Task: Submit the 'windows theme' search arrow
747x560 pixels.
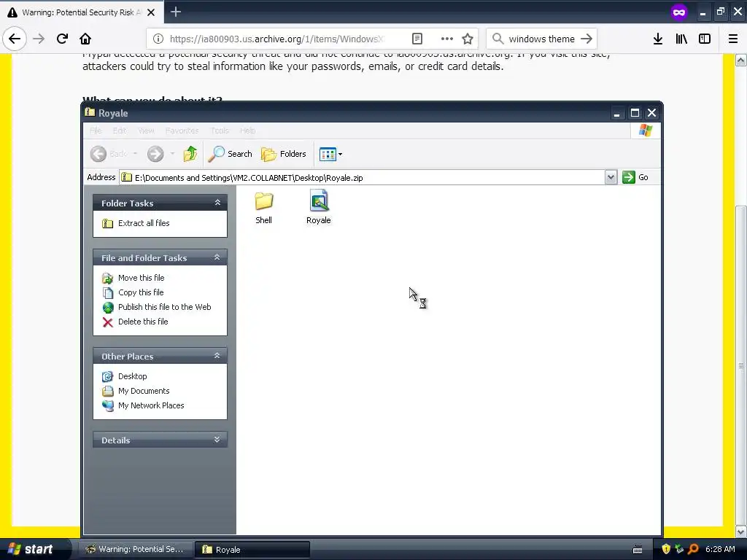Action: click(x=587, y=39)
